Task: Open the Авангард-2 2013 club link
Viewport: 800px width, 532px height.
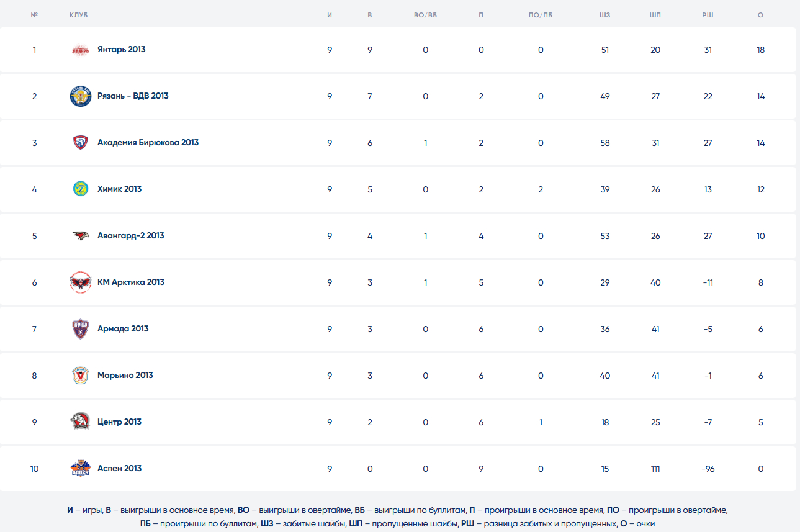Action: [130, 235]
